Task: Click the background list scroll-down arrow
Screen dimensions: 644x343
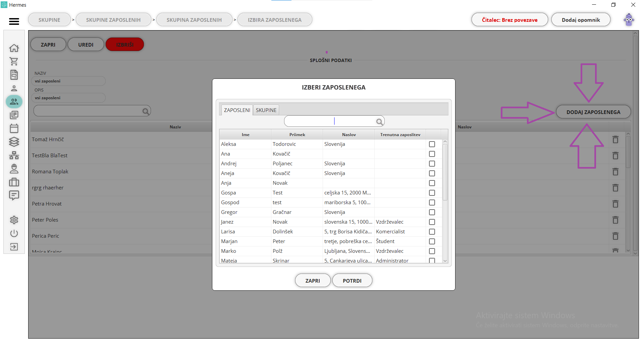Action: coord(628,250)
